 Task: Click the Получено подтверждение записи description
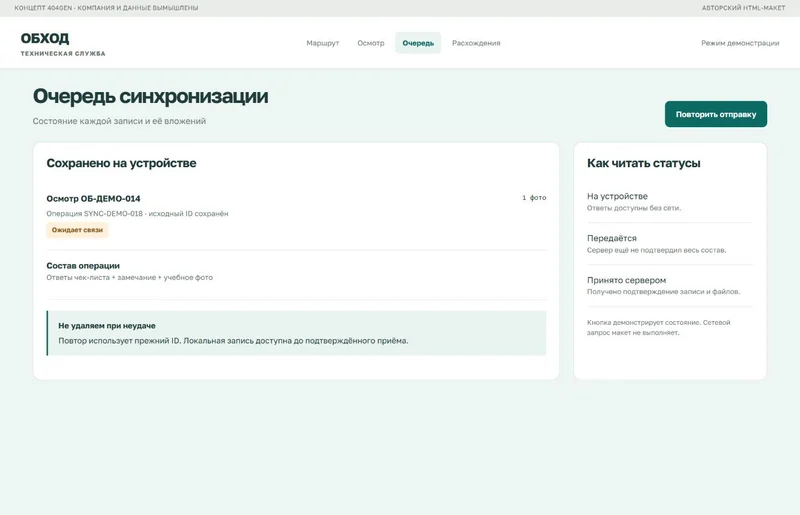(663, 291)
